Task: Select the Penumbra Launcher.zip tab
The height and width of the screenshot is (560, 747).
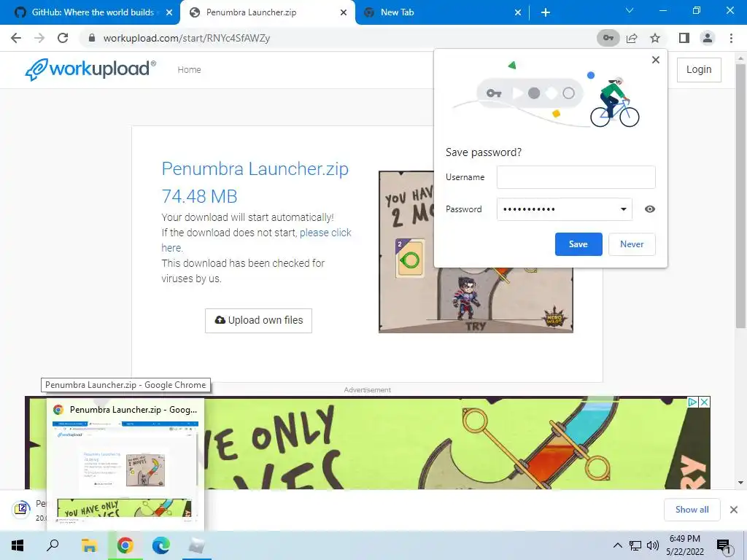Action: [x=268, y=12]
